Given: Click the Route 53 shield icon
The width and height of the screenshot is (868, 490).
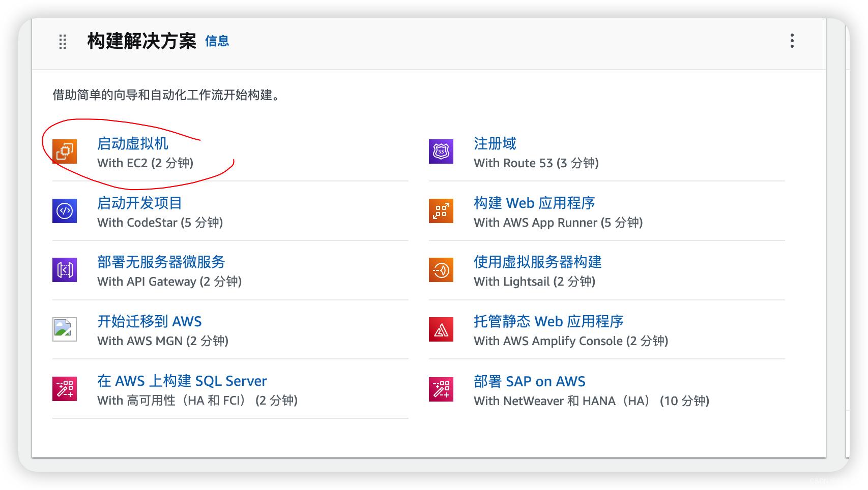Looking at the screenshot, I should pyautogui.click(x=441, y=151).
